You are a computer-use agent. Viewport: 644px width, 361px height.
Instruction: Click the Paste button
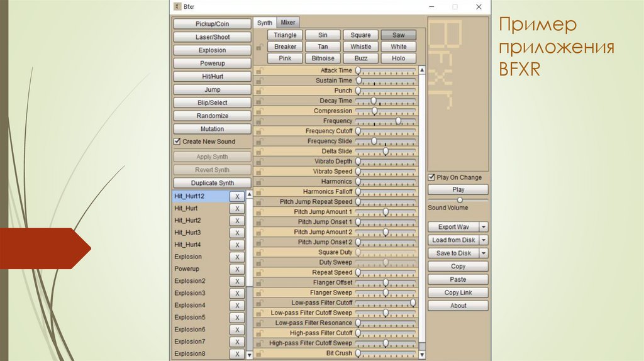458,280
